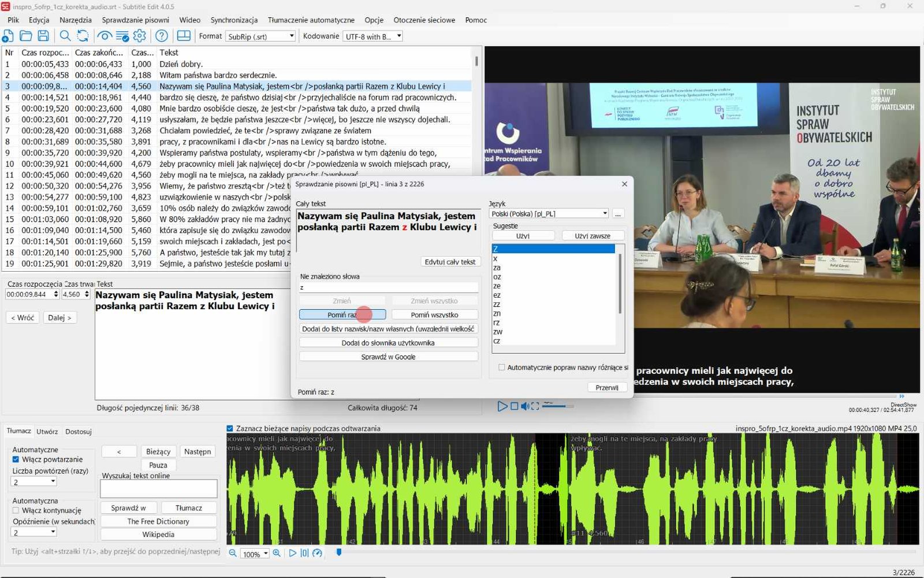Mute the video player speaker icon
This screenshot has height=578, width=924.
coord(525,406)
